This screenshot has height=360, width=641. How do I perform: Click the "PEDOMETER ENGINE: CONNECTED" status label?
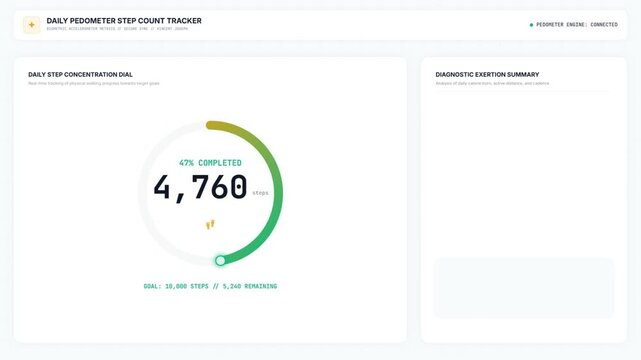[577, 25]
